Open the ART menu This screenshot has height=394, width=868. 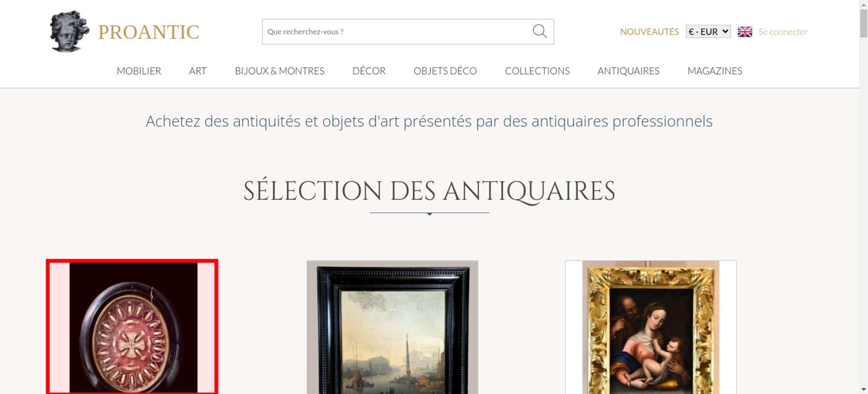point(198,71)
